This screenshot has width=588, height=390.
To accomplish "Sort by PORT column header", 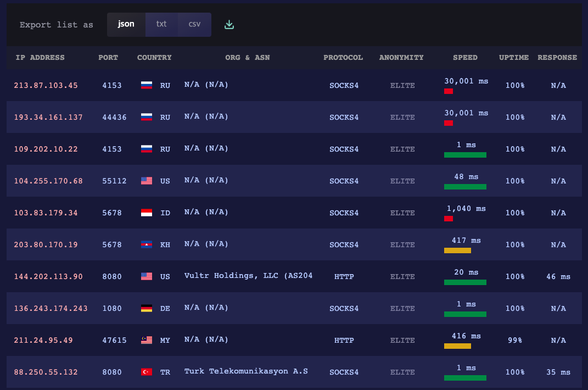I will coord(108,58).
